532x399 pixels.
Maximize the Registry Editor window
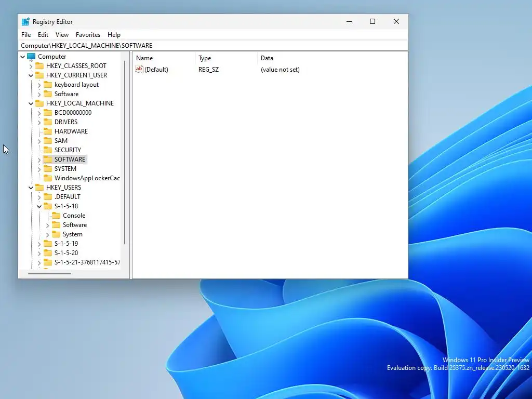click(x=373, y=21)
